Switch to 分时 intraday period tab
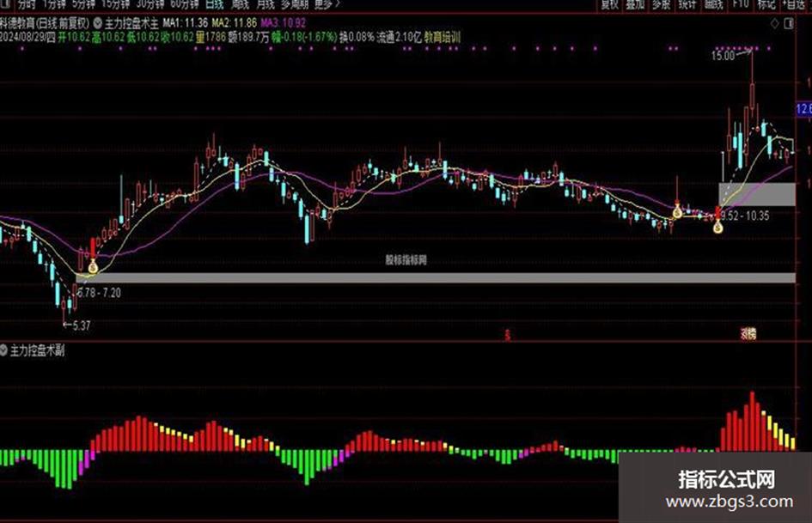 pyautogui.click(x=27, y=4)
